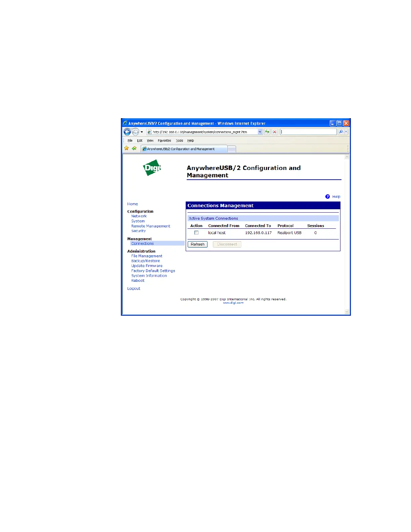This screenshot has width=411, height=532.
Task: Click the Logout link
Action: [x=134, y=289]
